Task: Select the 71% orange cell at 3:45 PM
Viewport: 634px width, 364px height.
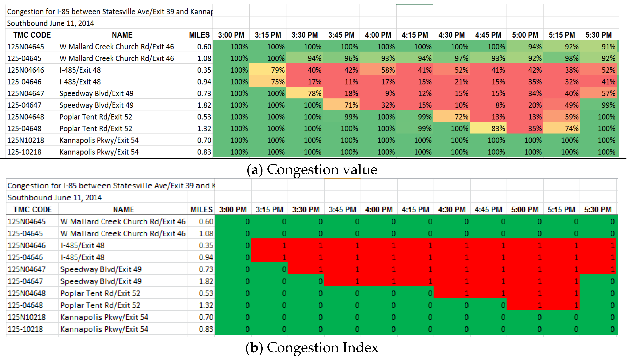Action: (x=341, y=105)
